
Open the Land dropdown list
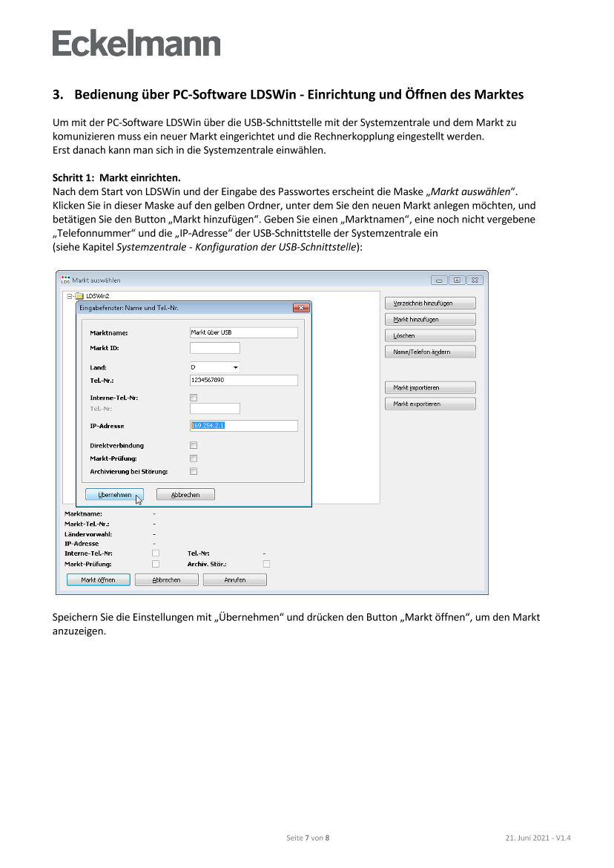coord(236,367)
